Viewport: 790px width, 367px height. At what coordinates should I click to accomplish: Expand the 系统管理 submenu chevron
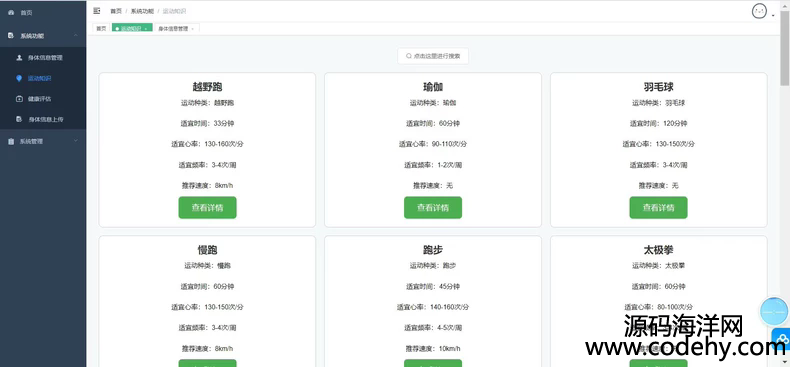click(76, 141)
